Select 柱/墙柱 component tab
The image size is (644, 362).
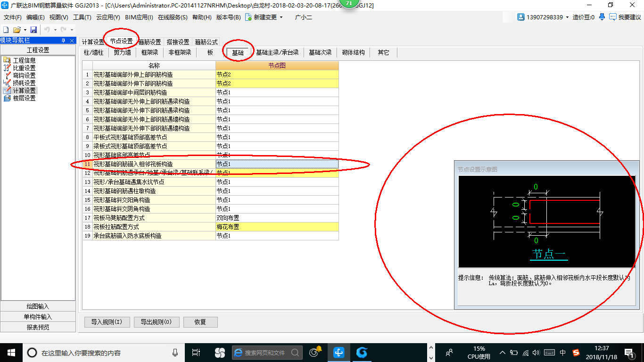point(93,52)
